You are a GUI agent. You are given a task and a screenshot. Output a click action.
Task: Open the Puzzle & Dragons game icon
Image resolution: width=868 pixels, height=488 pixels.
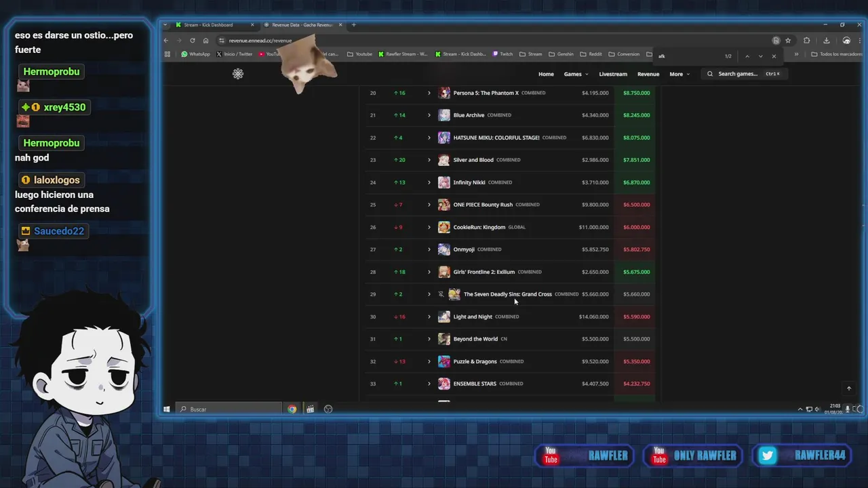(x=443, y=361)
